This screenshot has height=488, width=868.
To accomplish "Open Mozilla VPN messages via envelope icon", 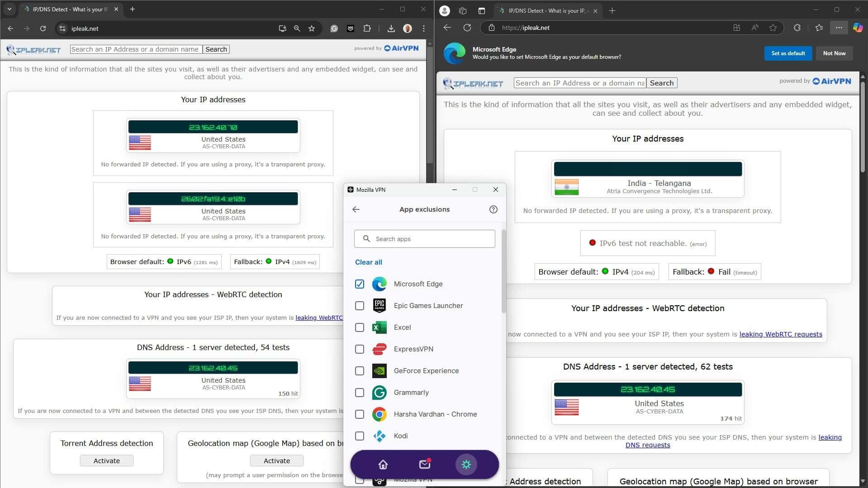I will pyautogui.click(x=424, y=464).
